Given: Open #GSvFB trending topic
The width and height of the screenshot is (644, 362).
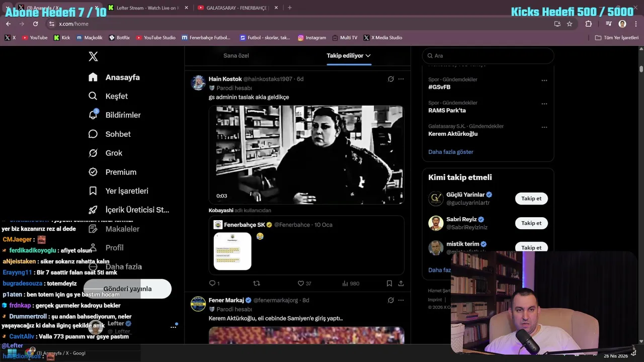Looking at the screenshot, I should click(x=439, y=87).
